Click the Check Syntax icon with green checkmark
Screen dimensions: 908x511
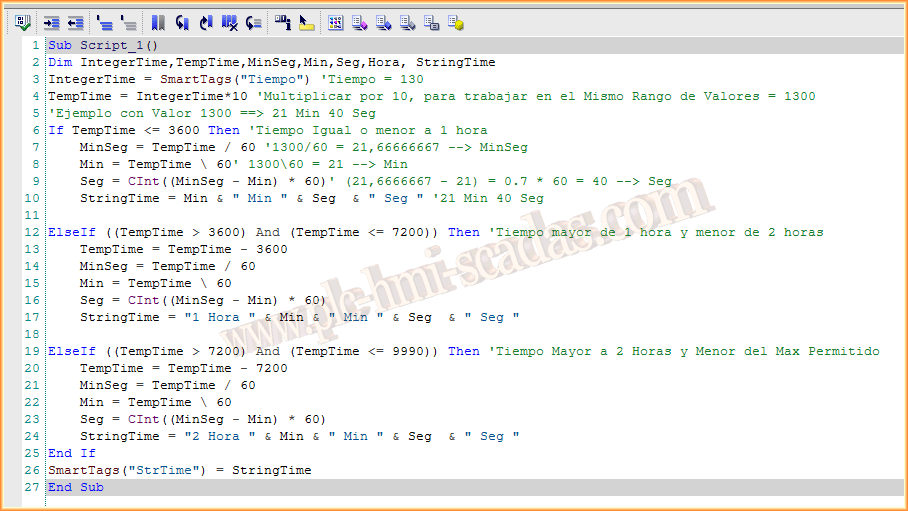[x=22, y=21]
